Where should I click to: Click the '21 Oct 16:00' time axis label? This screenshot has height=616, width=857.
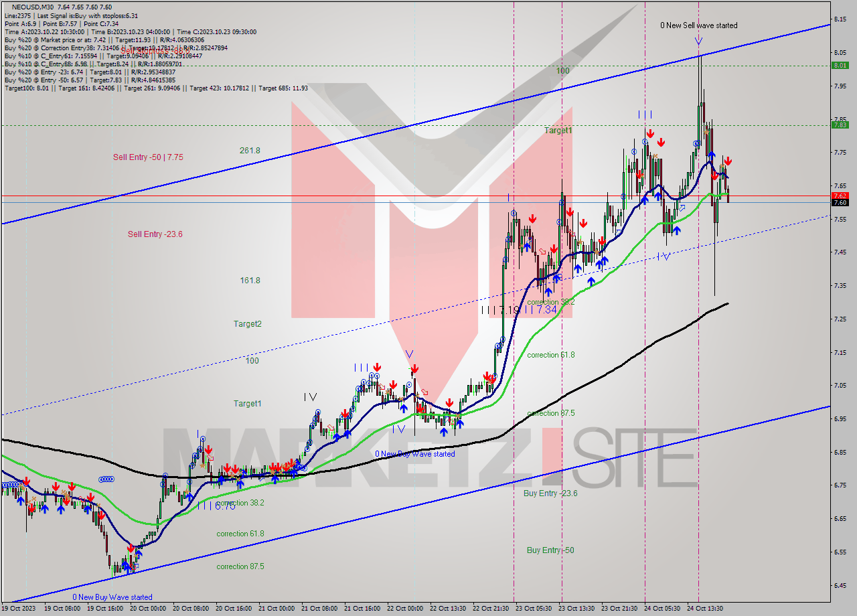[x=362, y=609]
